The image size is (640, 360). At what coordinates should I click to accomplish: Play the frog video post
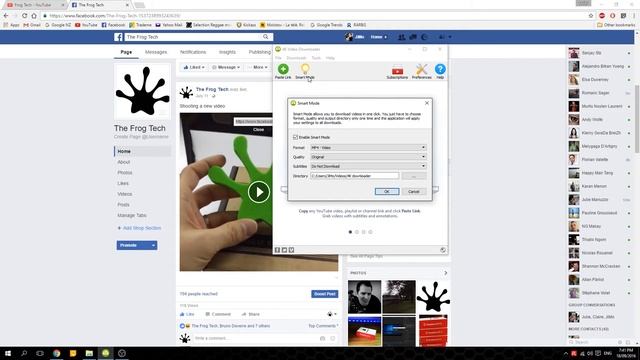point(259,191)
